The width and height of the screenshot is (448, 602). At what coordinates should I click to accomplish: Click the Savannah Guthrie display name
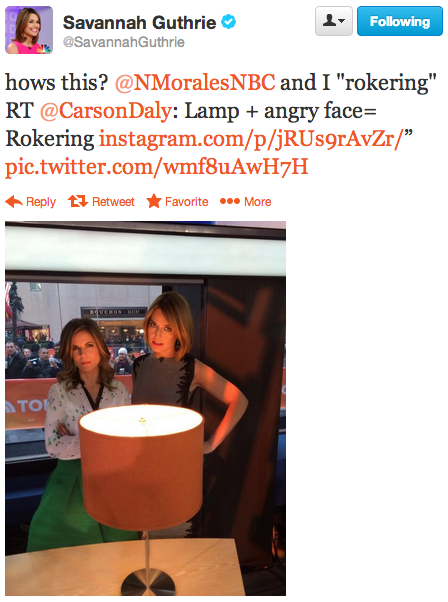(x=139, y=23)
